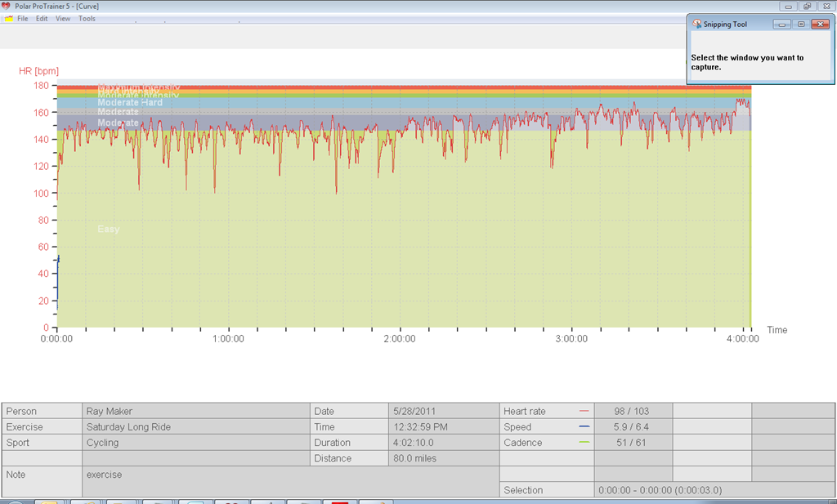837x504 pixels.
Task: Click the Moderate Hard zone label
Action: pyautogui.click(x=130, y=102)
